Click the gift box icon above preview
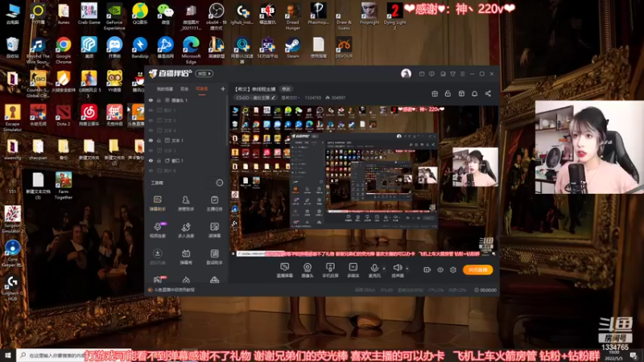The width and height of the screenshot is (644, 362). pos(435,93)
